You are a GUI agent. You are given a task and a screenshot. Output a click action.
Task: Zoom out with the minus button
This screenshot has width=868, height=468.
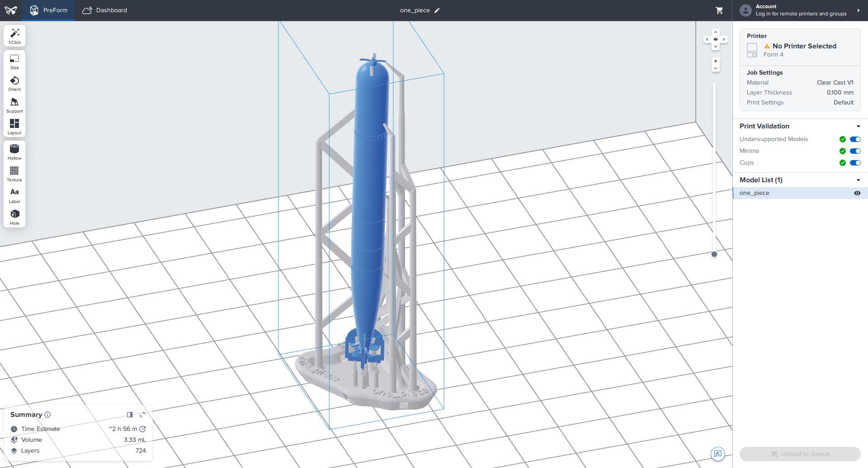[x=715, y=69]
